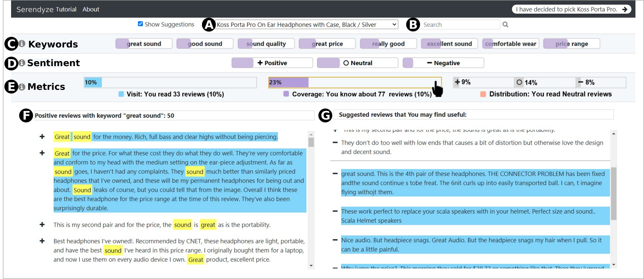Toggle the Positive sentiment filter
The width and height of the screenshot is (644, 279).
click(x=272, y=63)
